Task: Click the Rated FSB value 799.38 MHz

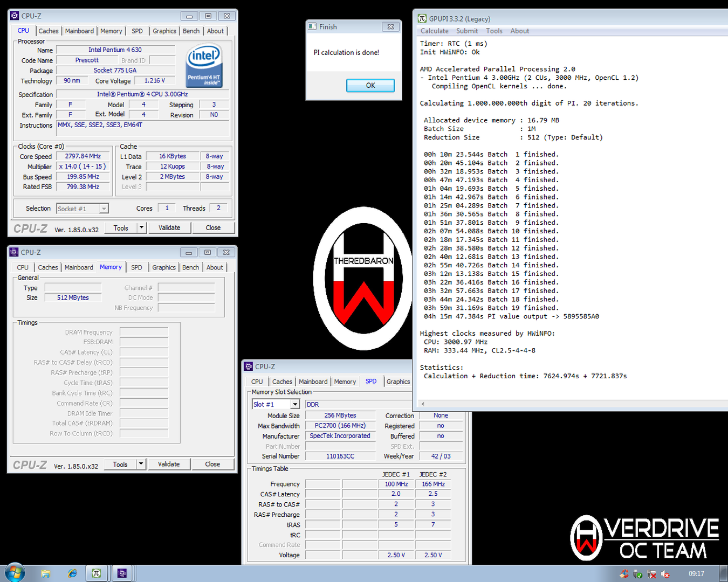Action: click(x=83, y=187)
